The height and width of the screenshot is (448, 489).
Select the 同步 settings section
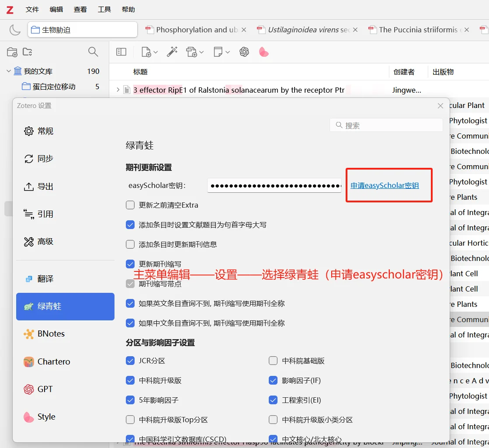[44, 159]
